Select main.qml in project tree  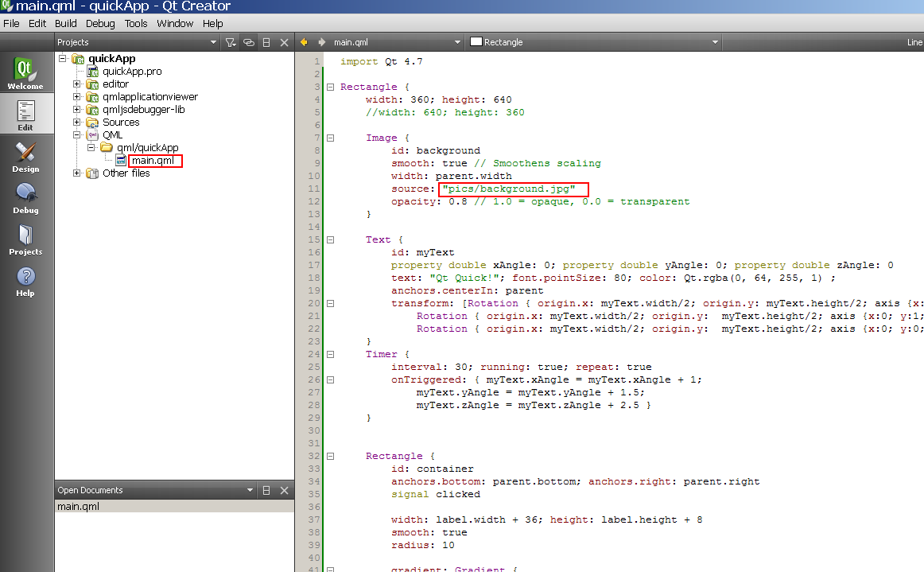pyautogui.click(x=153, y=161)
